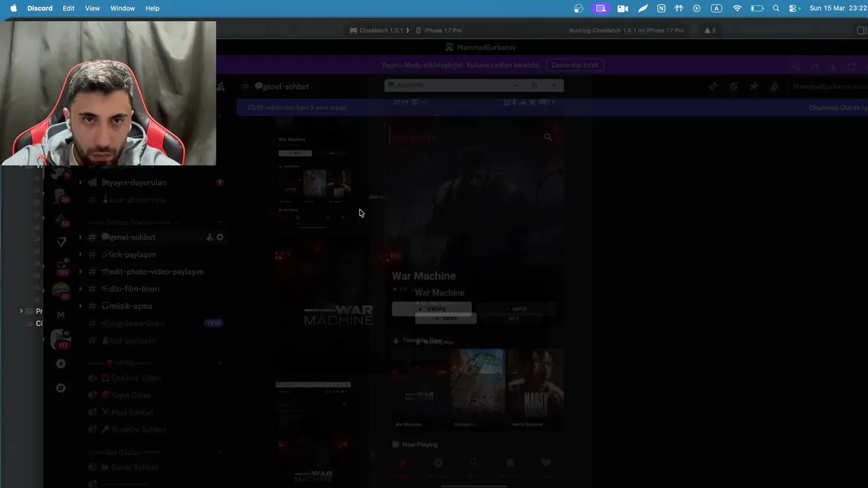Collapse the Ses Odaları category

click(123, 452)
